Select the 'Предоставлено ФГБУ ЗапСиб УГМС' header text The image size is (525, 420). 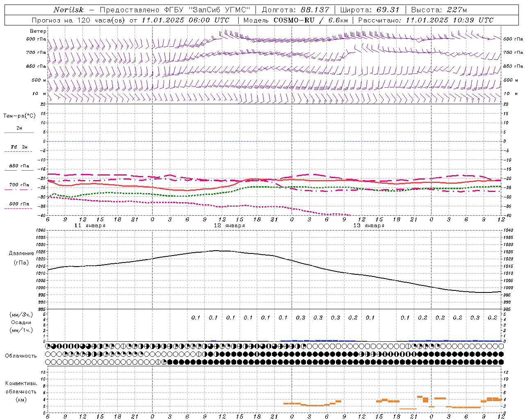(175, 10)
